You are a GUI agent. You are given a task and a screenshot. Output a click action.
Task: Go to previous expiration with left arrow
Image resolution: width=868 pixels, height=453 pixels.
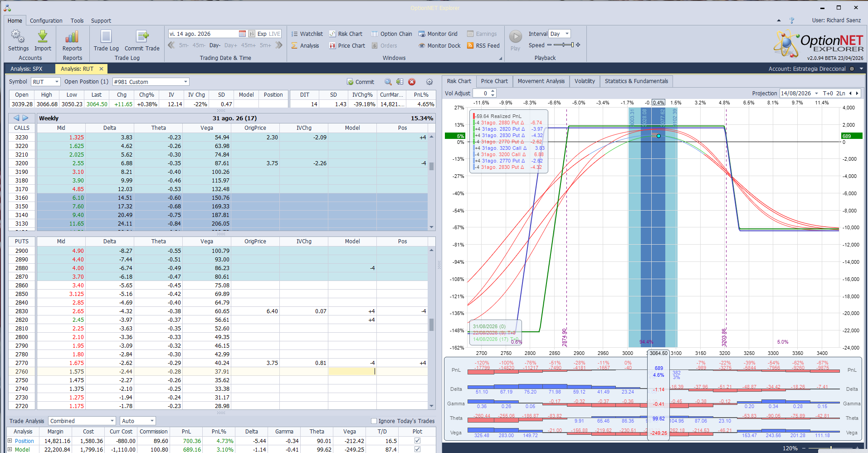pos(16,118)
